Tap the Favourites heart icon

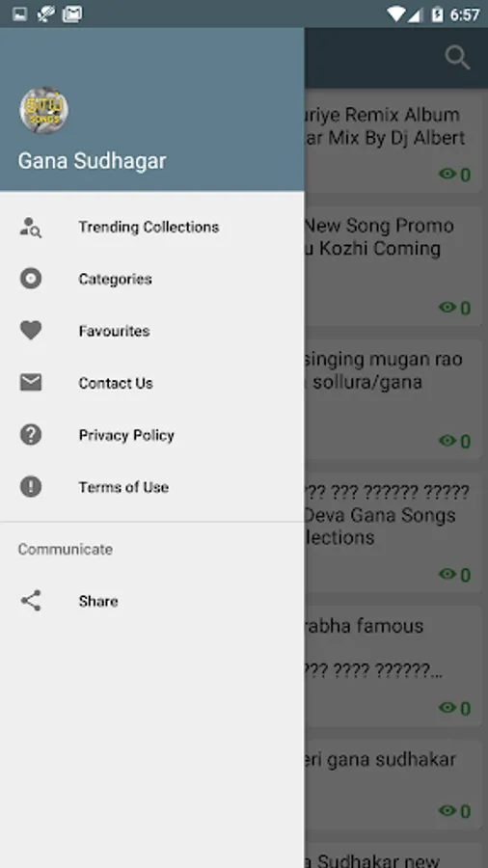pos(31,331)
